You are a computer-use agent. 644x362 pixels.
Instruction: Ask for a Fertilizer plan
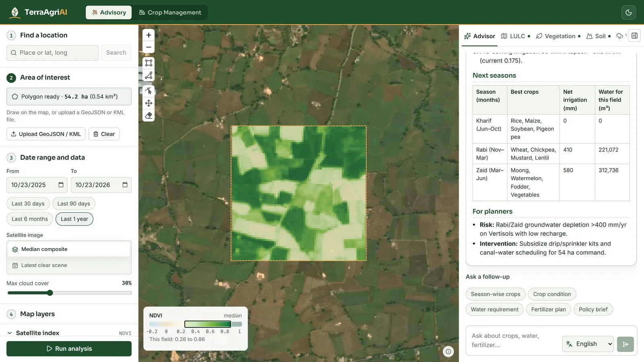549,309
